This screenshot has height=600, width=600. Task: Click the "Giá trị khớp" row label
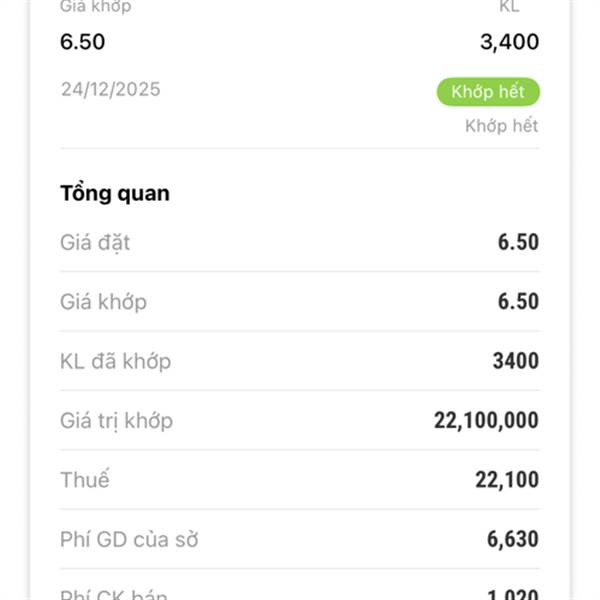point(116,421)
